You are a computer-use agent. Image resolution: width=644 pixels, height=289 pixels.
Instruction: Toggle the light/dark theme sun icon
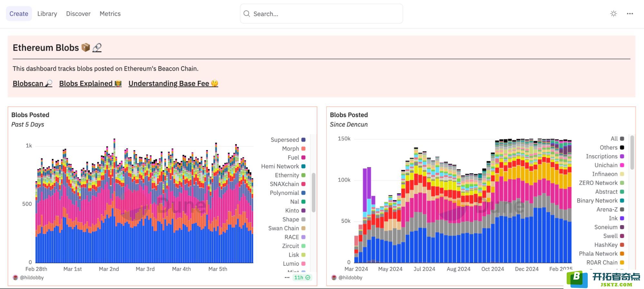(x=613, y=14)
